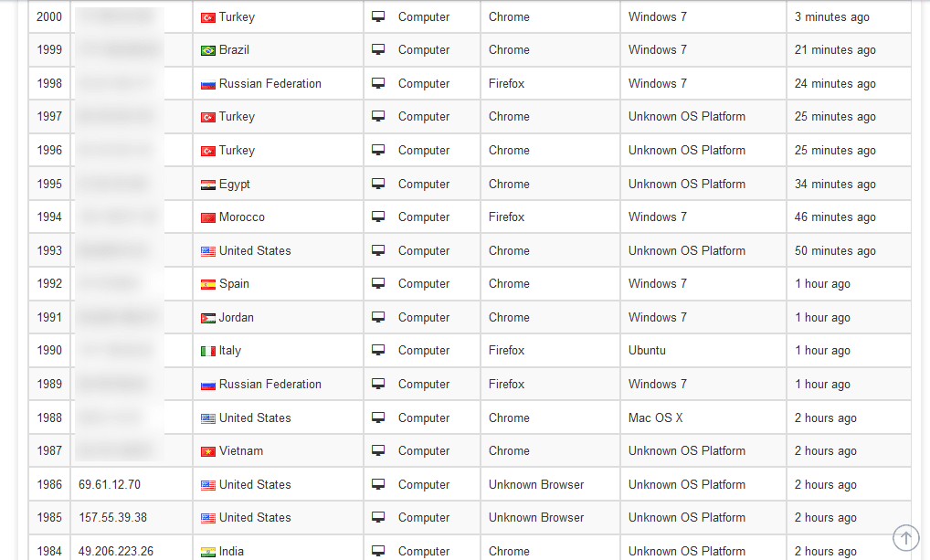Screen dimensions: 930x560
Task: Click the Vietnam flag icon
Action: [208, 451]
